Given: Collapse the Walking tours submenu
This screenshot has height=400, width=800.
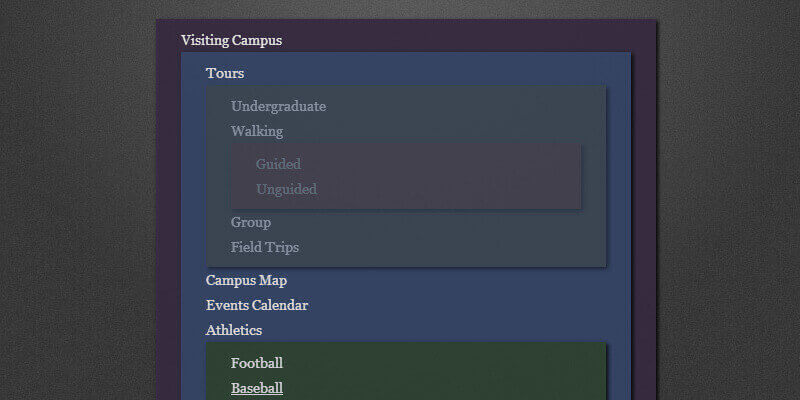Looking at the screenshot, I should coord(257,131).
